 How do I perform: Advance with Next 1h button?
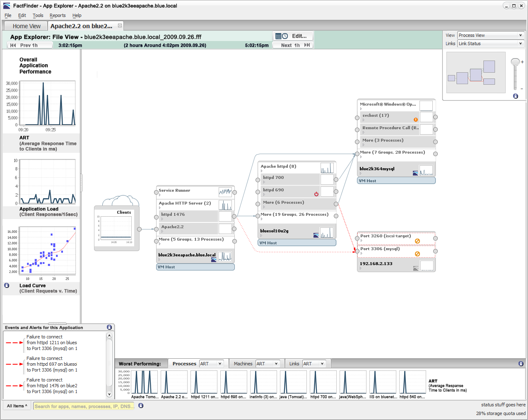click(293, 45)
